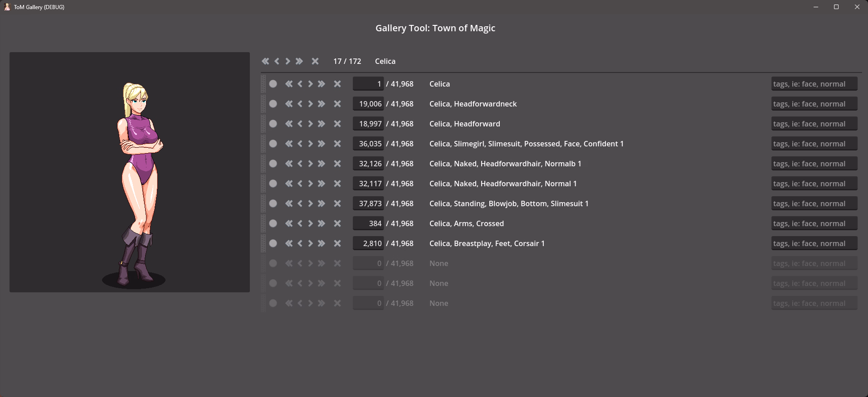Viewport: 868px width, 397px height.
Task: Grab the drag handle of the Celica row
Action: pyautogui.click(x=263, y=84)
